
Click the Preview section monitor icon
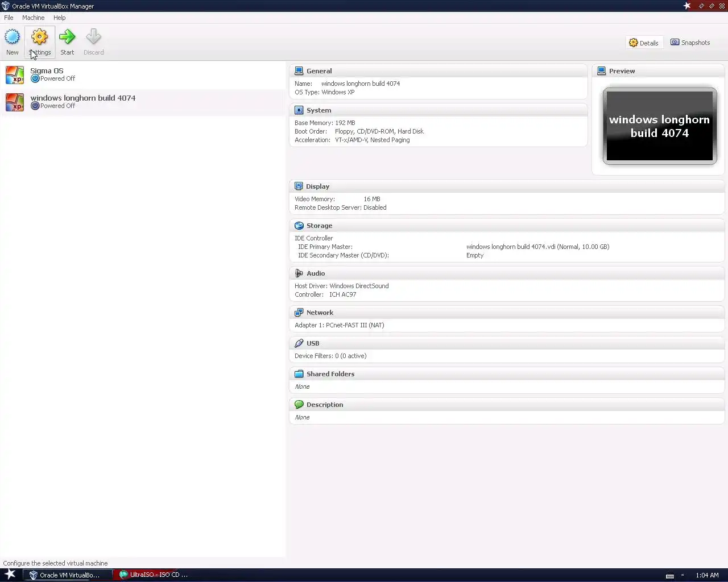coord(602,71)
